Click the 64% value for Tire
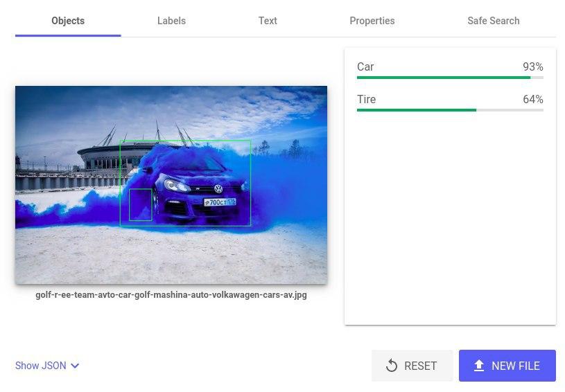The width and height of the screenshot is (565, 392). [x=533, y=99]
